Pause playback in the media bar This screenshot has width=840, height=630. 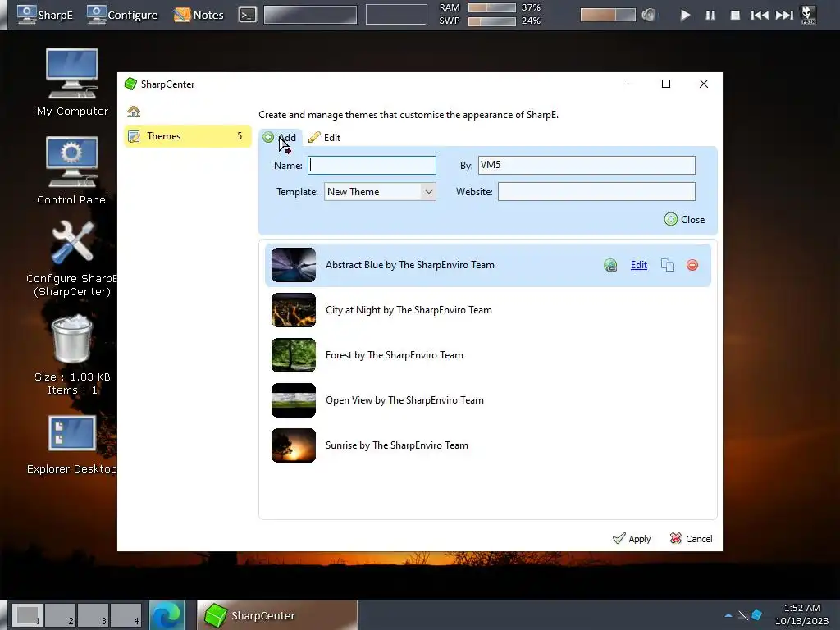tap(710, 15)
